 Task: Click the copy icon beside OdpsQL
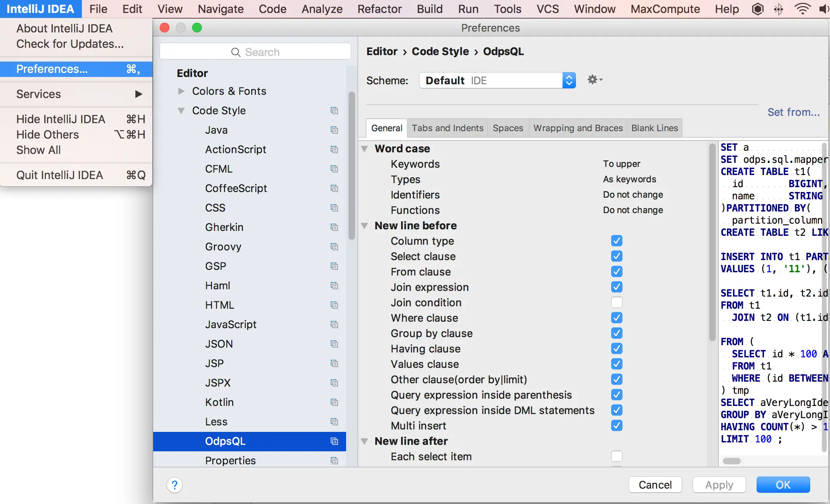334,441
